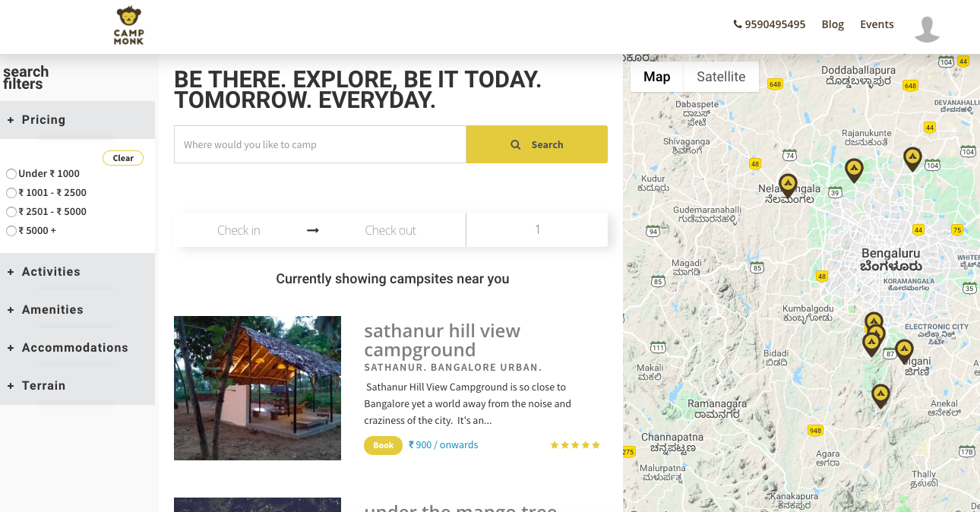Expand the Activities filter section
Screen dimensions: 980x512
[x=51, y=272]
